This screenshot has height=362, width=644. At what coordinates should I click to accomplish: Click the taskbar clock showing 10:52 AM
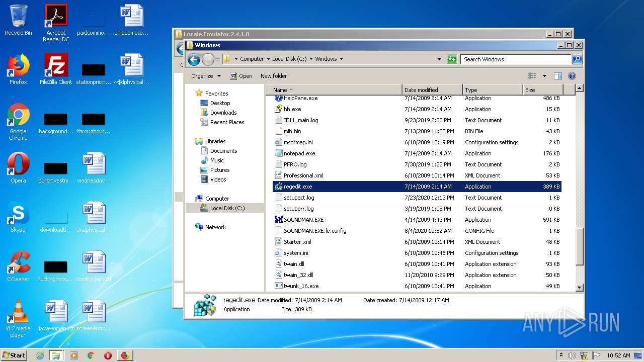[618, 355]
